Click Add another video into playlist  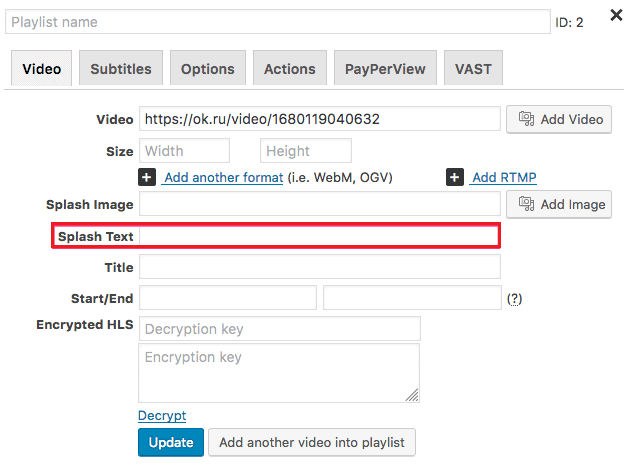pyautogui.click(x=312, y=442)
